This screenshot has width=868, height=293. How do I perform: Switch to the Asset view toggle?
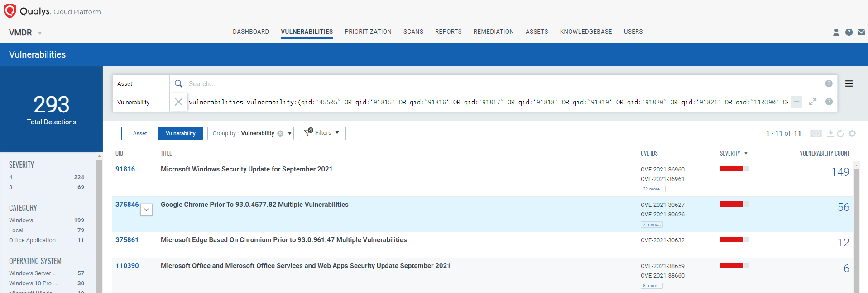point(140,133)
